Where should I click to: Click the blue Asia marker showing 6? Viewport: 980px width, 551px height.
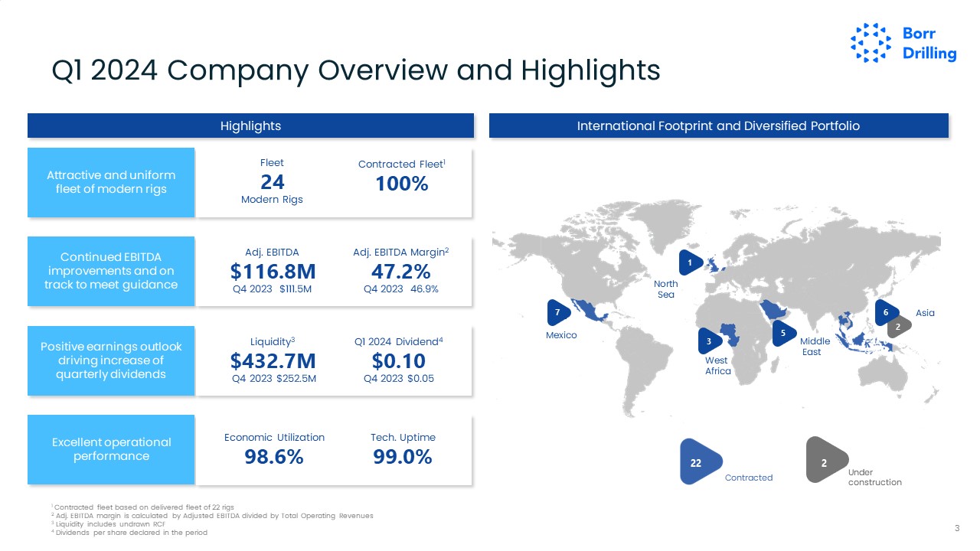click(x=886, y=312)
